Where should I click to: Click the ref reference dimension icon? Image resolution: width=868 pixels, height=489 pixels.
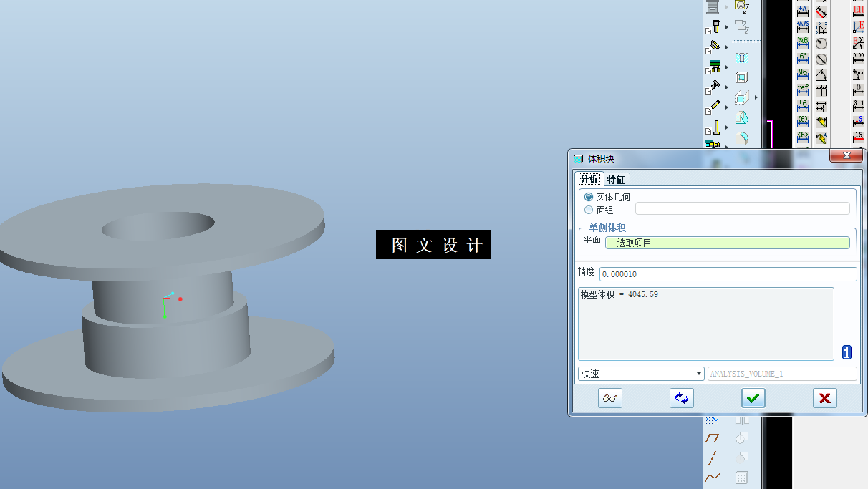[803, 90]
